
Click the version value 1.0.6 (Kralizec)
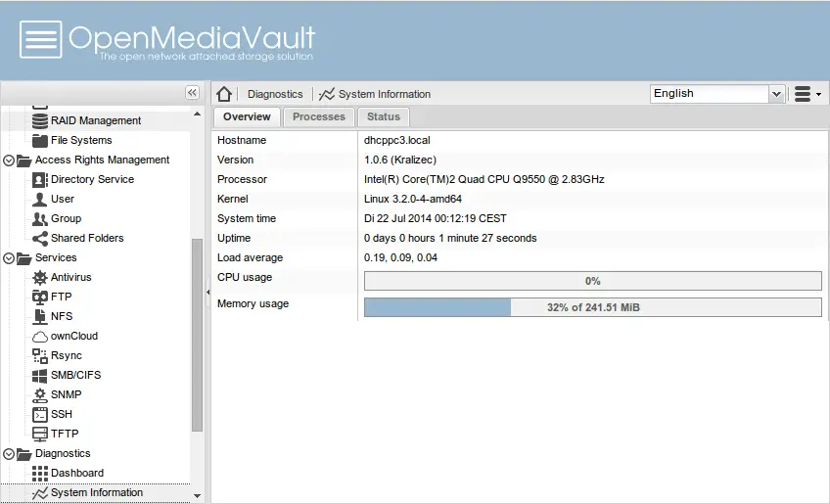400,160
